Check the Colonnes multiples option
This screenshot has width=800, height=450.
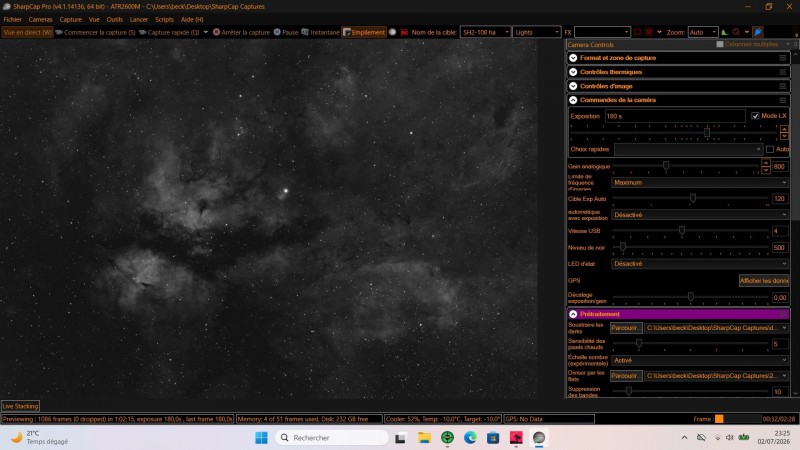tap(720, 44)
